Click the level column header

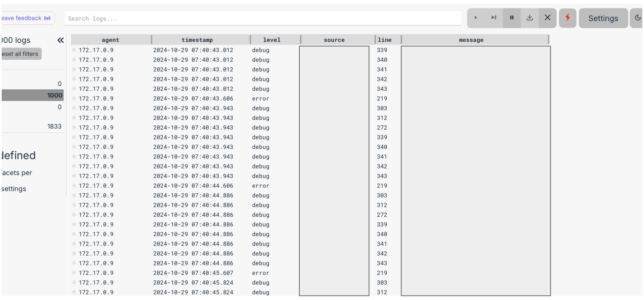point(272,40)
